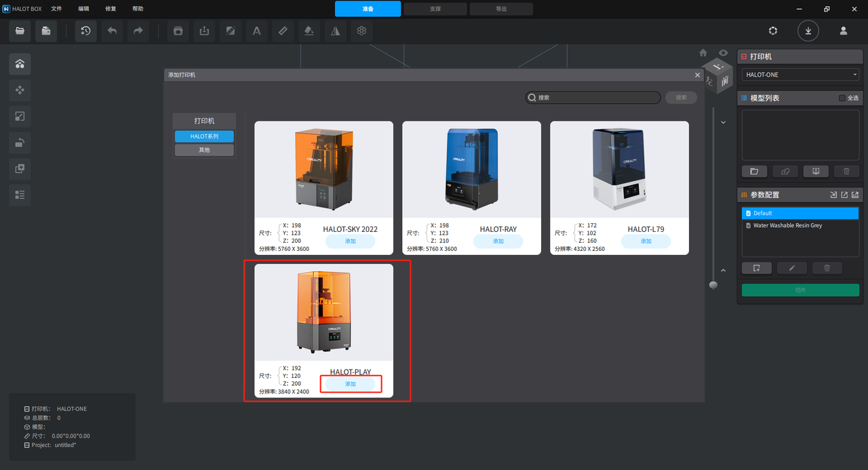Viewport: 868px width, 470px height.
Task: Click the layer slider handle
Action: 713,285
